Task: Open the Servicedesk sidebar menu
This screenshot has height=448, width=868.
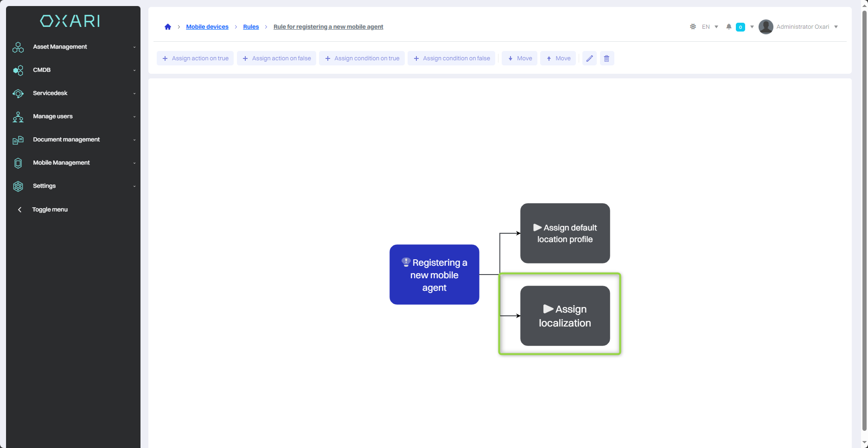Action: [50, 93]
